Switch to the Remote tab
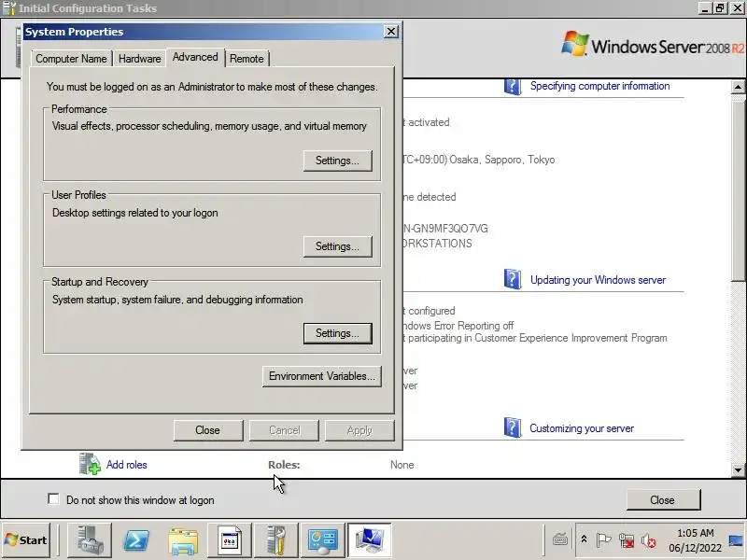747x560 pixels. point(247,59)
